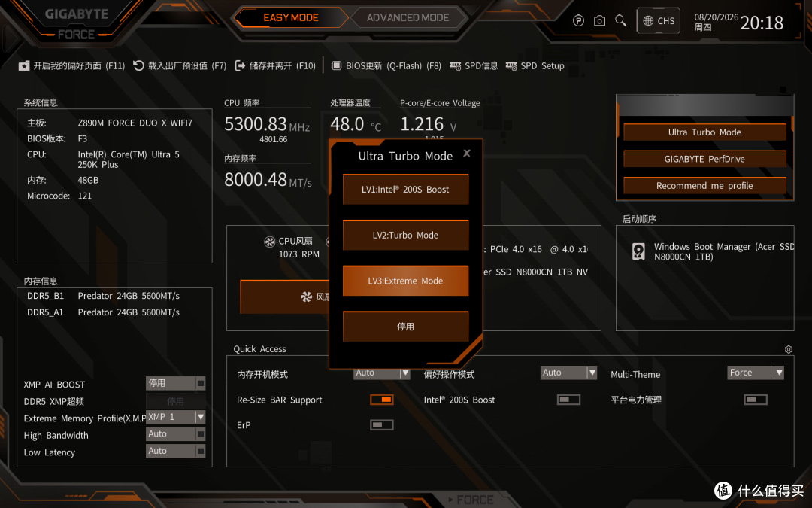Open 内存开机模式 Auto dropdown
Viewport: 812px width, 508px height.
click(x=382, y=373)
